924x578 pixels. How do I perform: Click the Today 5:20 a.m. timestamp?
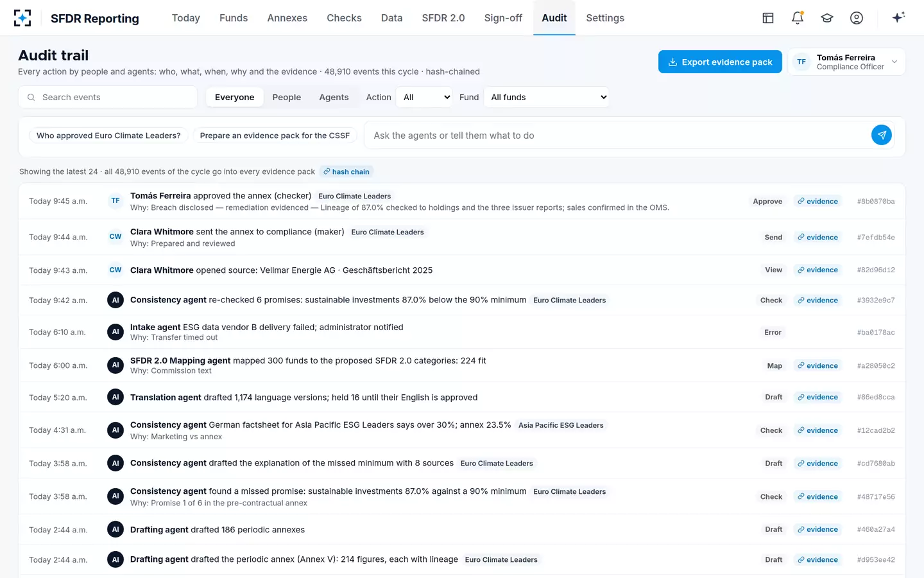(57, 398)
